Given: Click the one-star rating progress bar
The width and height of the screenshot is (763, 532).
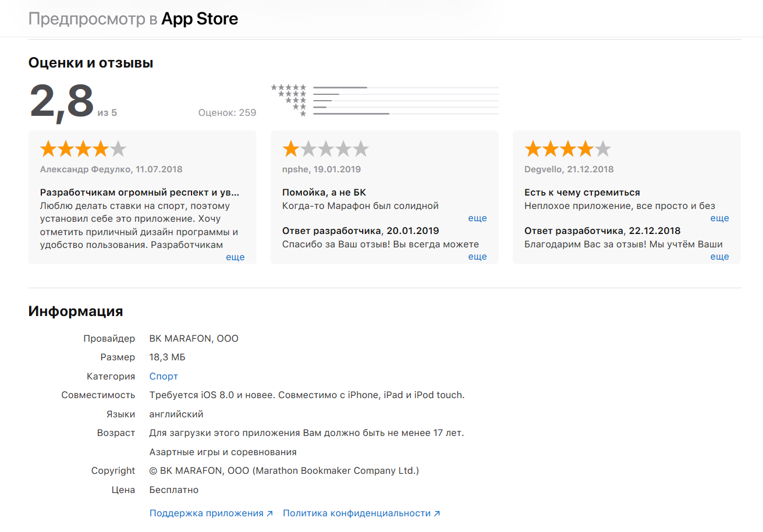Looking at the screenshot, I should point(406,114).
